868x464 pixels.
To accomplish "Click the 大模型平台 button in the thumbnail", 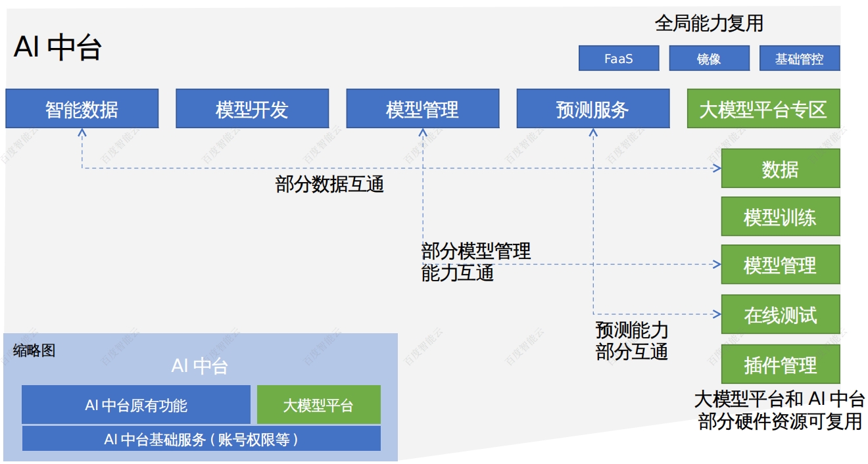I will coord(318,405).
